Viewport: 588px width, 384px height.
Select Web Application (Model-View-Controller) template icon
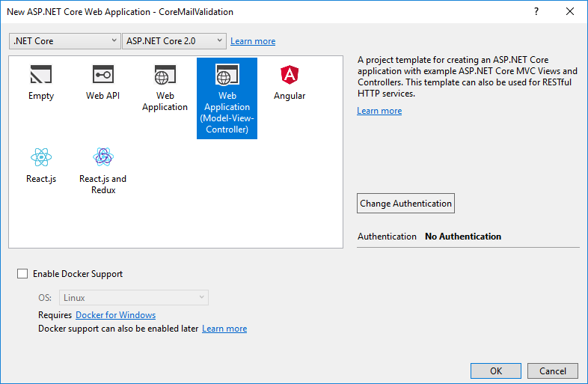(x=227, y=76)
